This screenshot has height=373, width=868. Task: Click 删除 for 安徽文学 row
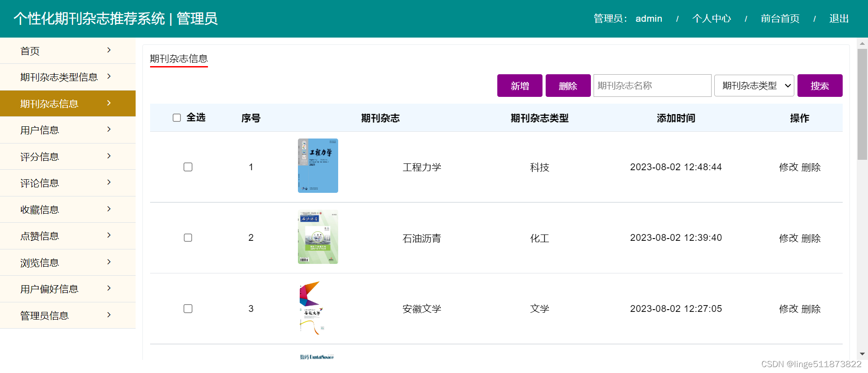point(811,309)
